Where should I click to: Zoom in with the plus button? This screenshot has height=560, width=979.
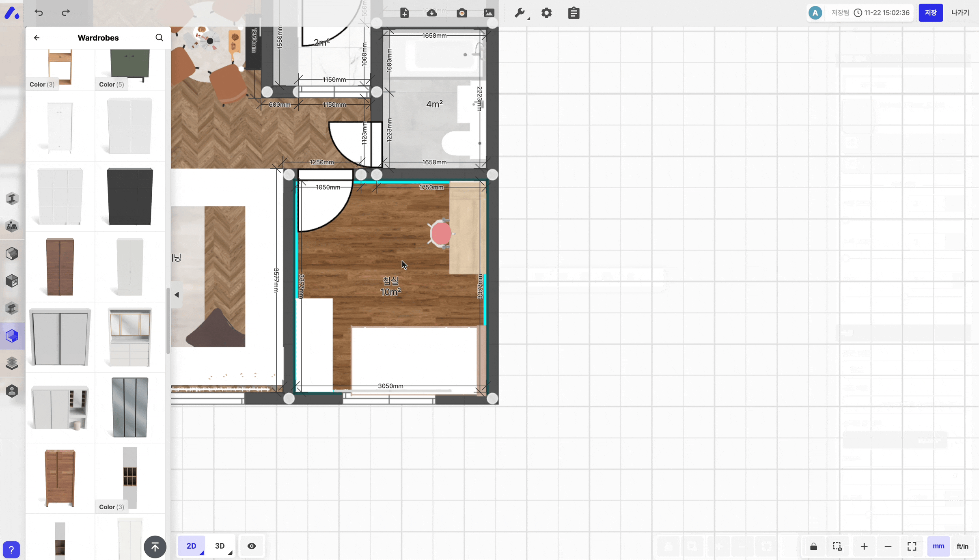click(x=864, y=546)
